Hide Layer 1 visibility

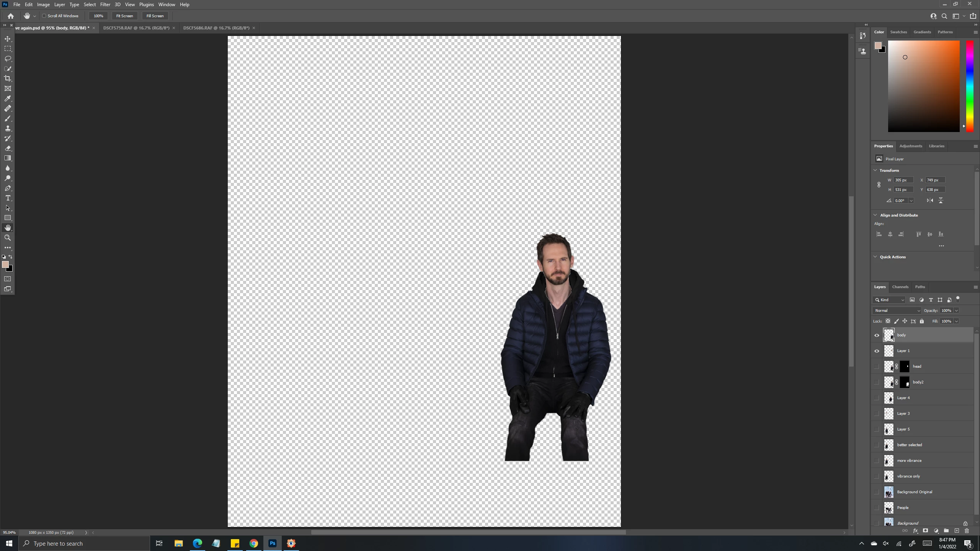pos(877,351)
